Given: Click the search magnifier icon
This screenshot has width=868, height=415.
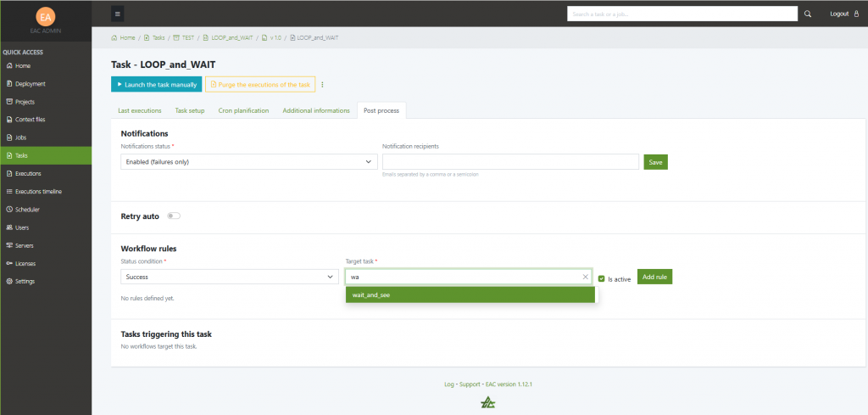Looking at the screenshot, I should (808, 14).
